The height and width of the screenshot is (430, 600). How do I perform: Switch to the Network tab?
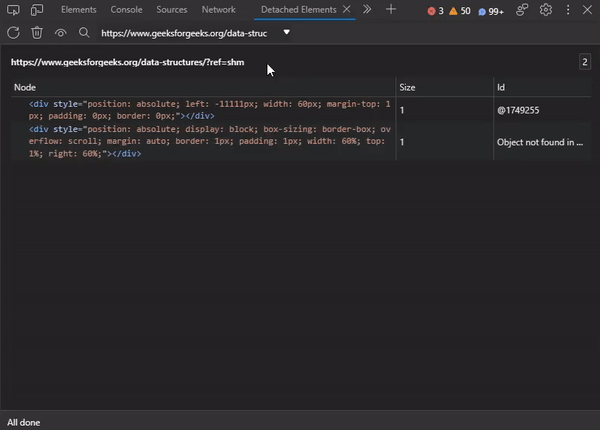219,10
